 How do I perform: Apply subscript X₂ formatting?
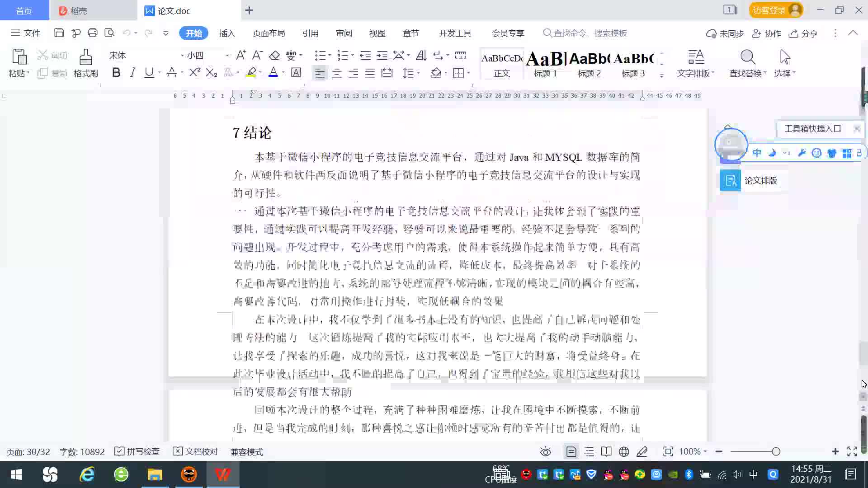click(212, 72)
